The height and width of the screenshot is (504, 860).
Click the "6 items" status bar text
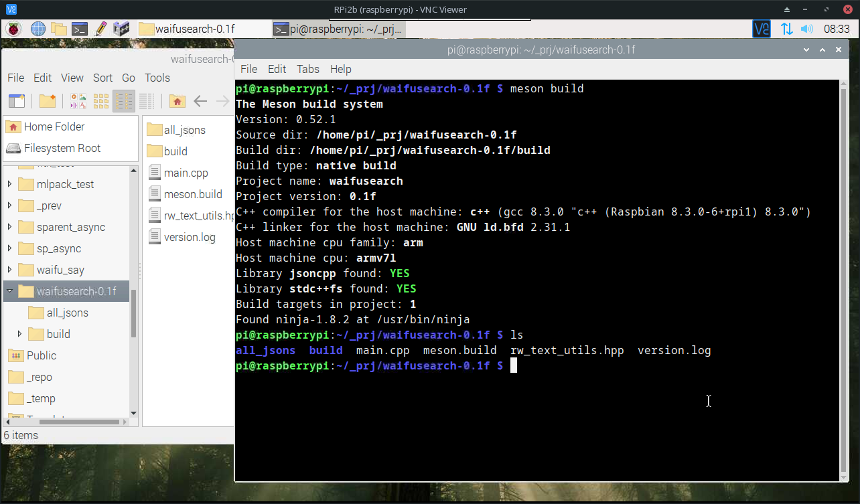[21, 435]
